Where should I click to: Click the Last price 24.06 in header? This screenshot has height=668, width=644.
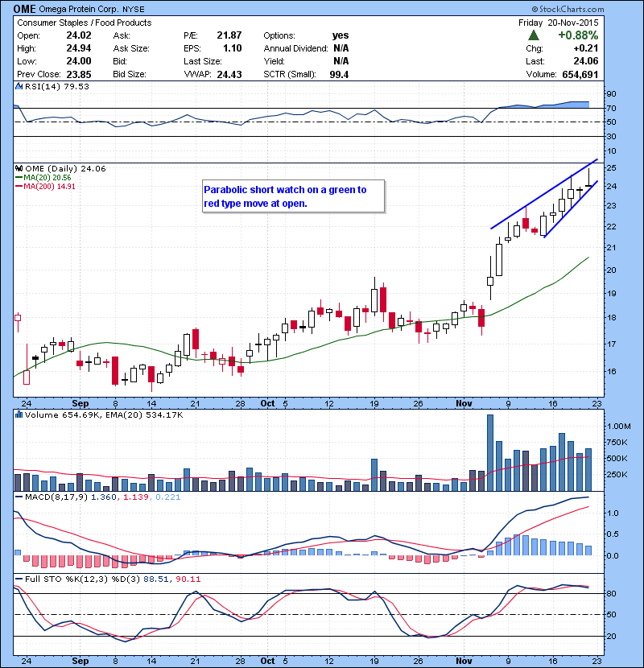(586, 61)
